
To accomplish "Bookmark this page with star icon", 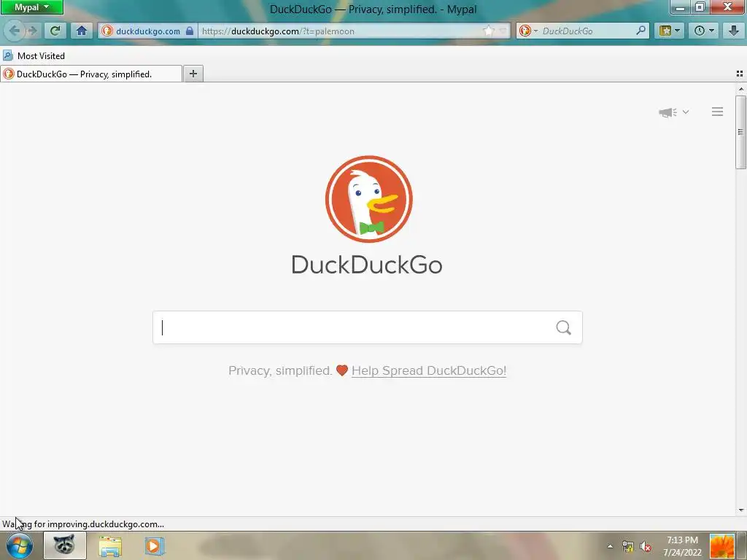I will point(488,31).
